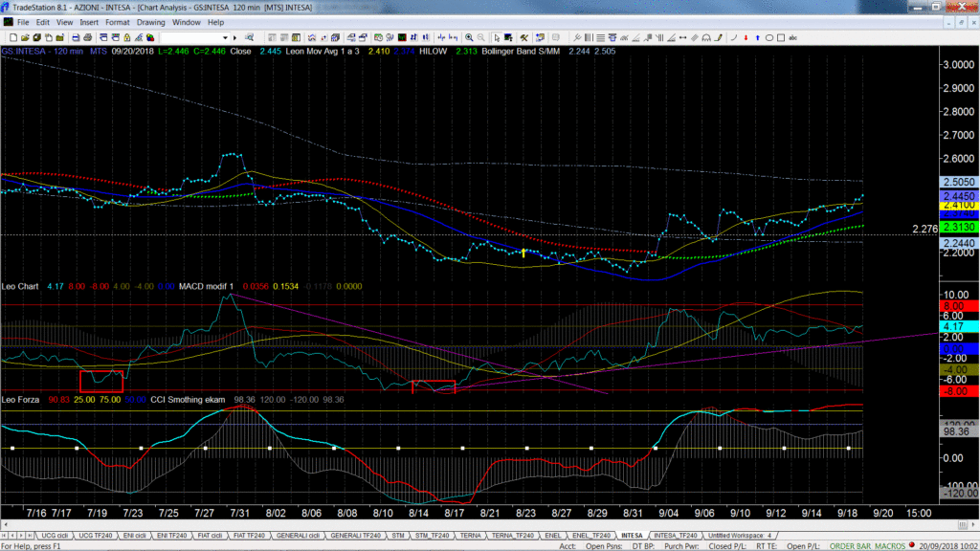
Task: Click the symbol lookup magnifier icon
Action: click(x=249, y=37)
